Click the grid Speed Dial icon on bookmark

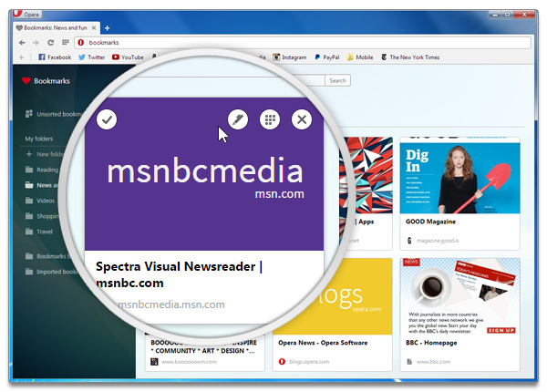pos(269,119)
